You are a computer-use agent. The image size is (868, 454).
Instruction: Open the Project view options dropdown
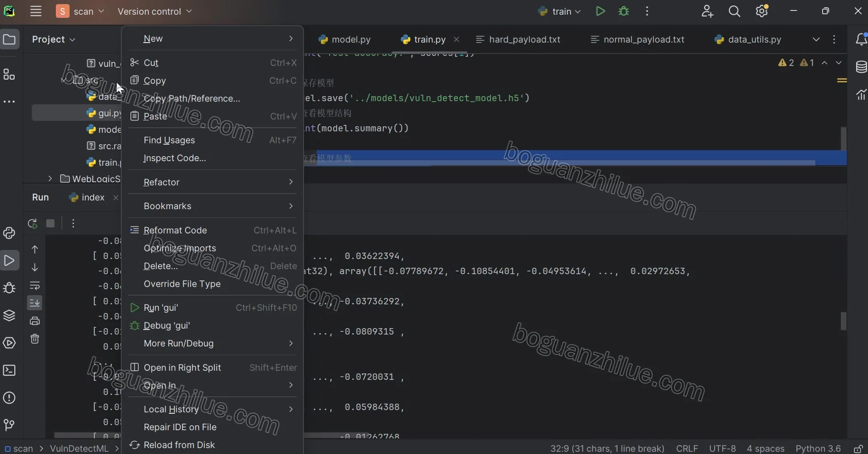coord(54,39)
